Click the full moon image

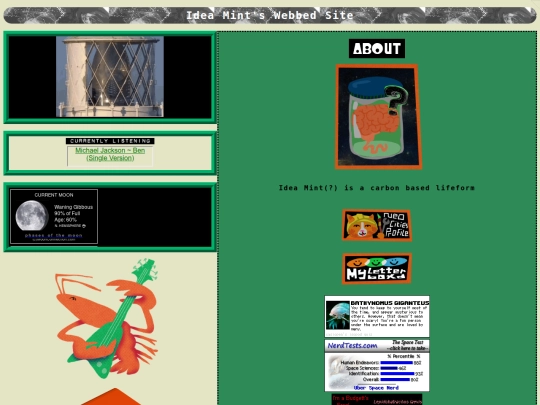32,216
